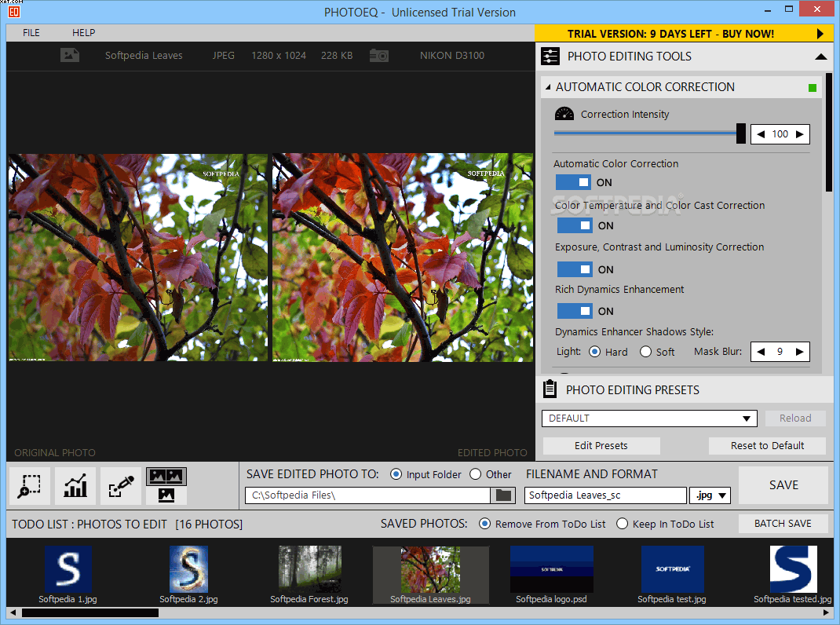Select Keep In ToDo List option
The height and width of the screenshot is (625, 840).
click(x=622, y=524)
